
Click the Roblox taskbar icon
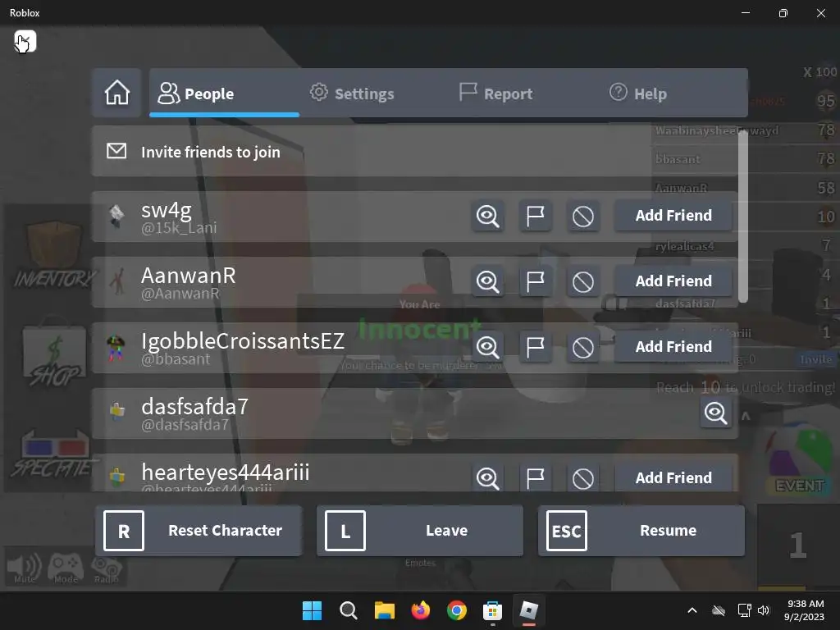[529, 610]
